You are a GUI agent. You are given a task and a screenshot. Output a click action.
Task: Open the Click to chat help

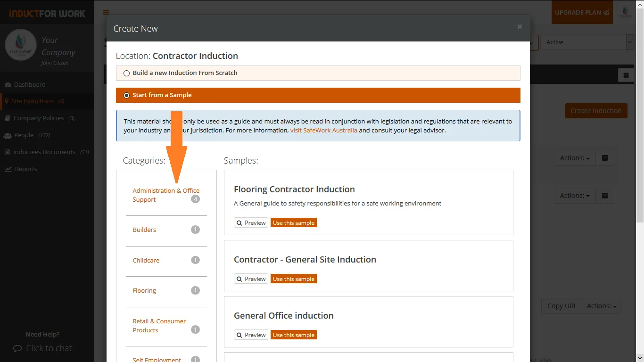[42, 348]
